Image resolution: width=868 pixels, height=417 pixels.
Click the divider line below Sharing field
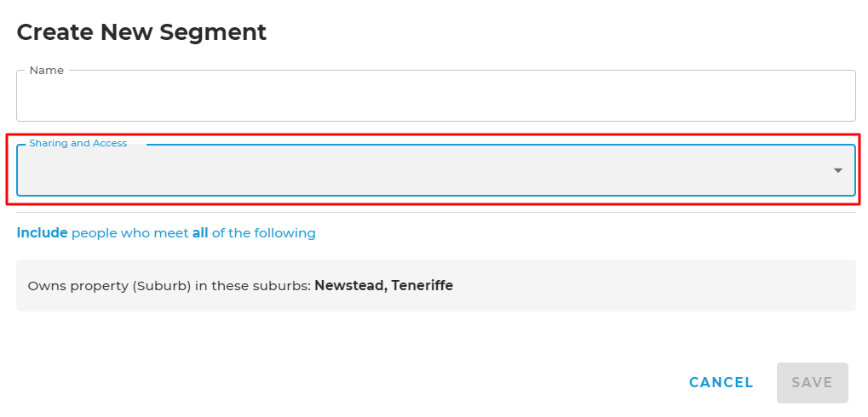435,212
